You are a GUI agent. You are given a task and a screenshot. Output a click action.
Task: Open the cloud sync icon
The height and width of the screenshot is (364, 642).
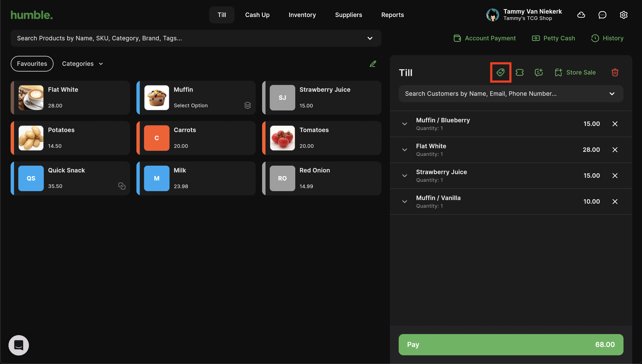click(x=581, y=15)
